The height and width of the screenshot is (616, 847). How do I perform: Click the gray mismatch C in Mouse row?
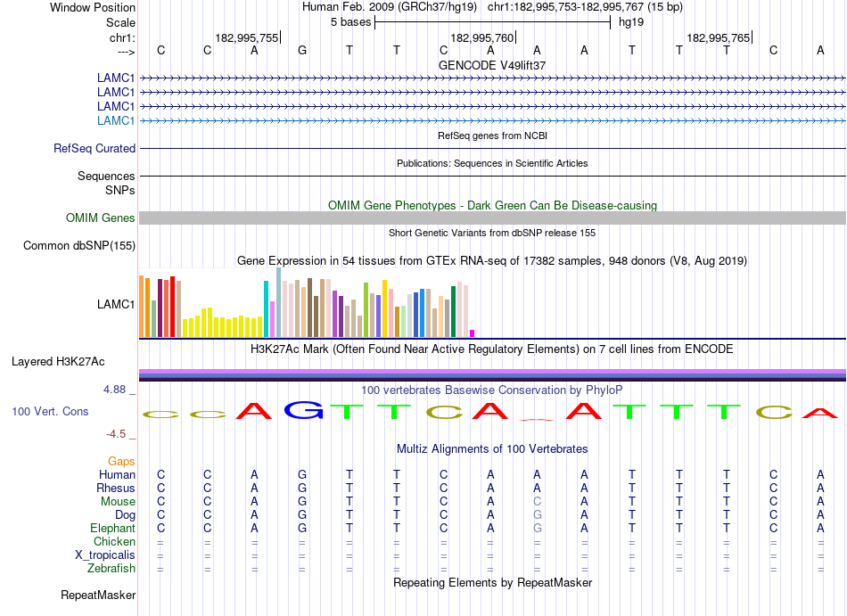[x=537, y=502]
